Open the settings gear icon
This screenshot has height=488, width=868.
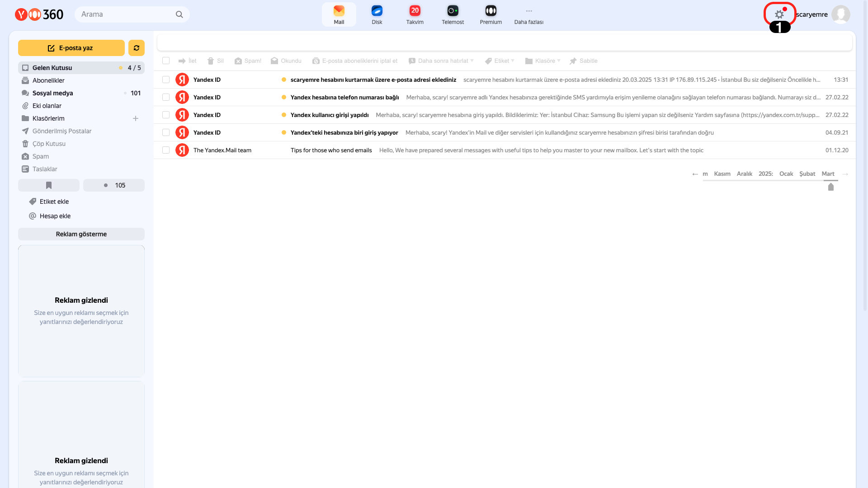point(779,14)
